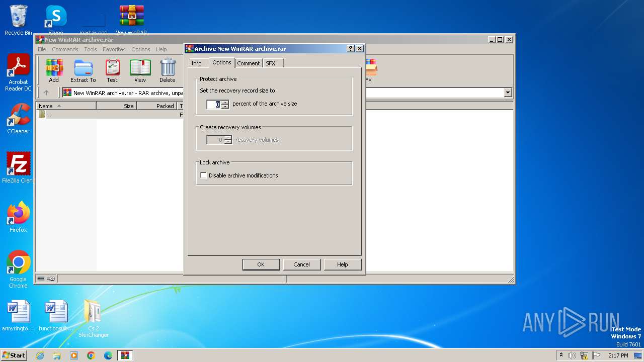644x362 pixels.
Task: Enable Disable archive modifications checkbox
Action: point(203,175)
